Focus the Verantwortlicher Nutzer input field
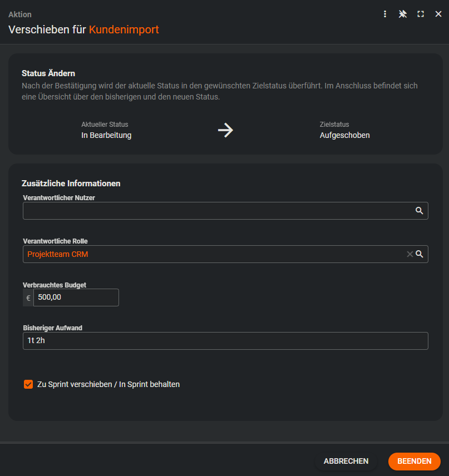Screen dimensions: 449x476 click(x=217, y=211)
